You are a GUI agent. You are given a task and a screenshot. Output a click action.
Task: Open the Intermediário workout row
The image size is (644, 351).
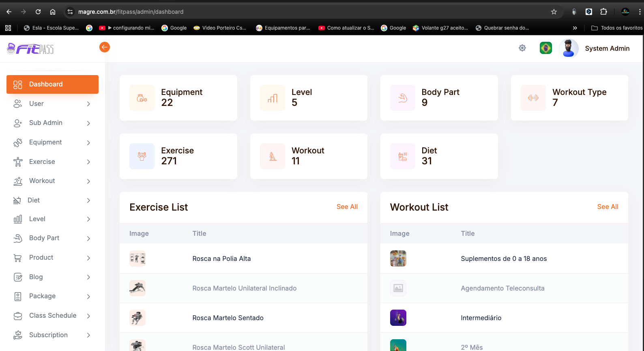pyautogui.click(x=481, y=318)
